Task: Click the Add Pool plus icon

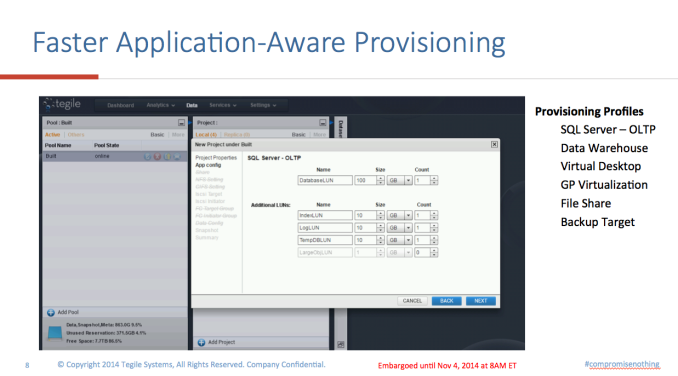Action: click(51, 312)
